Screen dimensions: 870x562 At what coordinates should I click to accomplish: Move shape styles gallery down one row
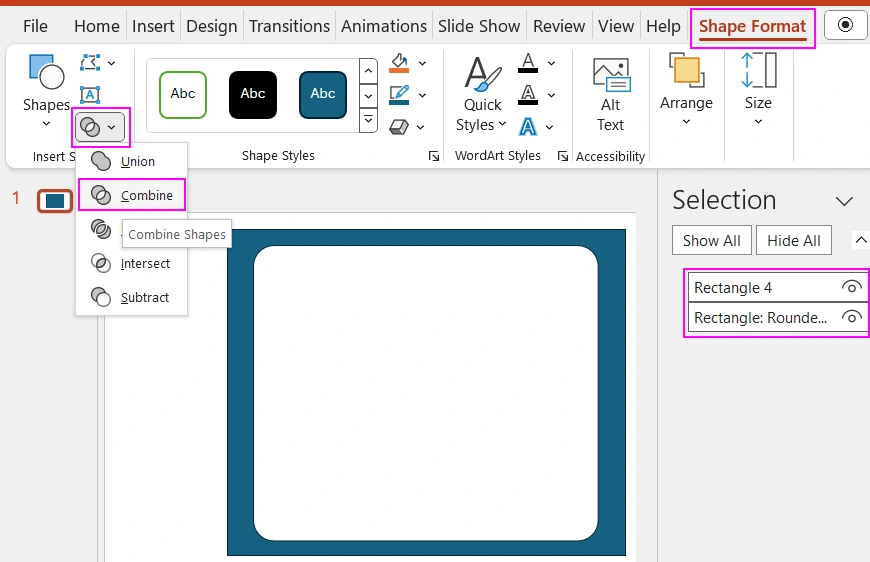click(x=368, y=95)
